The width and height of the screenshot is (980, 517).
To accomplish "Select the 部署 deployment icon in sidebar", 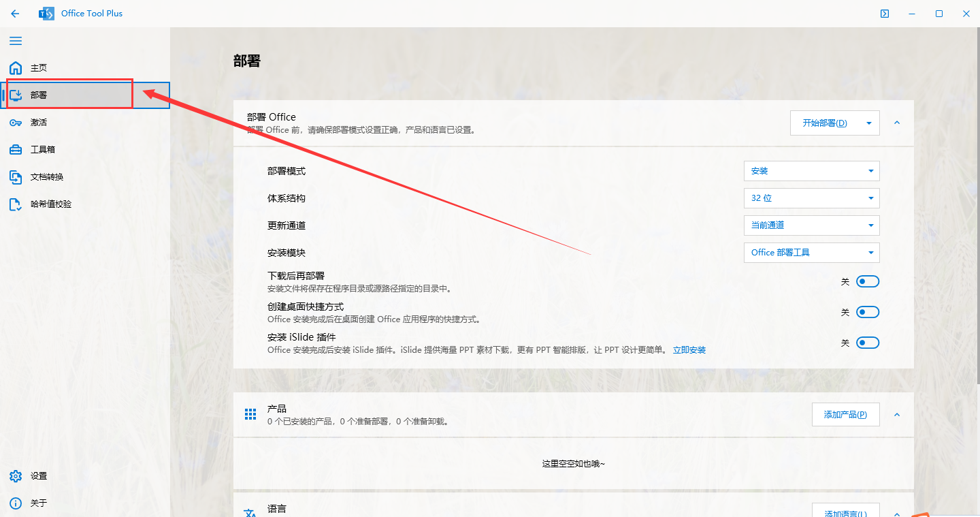I will pos(16,95).
